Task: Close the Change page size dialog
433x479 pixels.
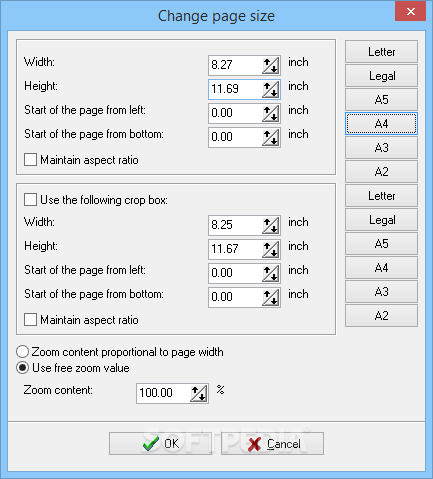Action: coord(411,11)
